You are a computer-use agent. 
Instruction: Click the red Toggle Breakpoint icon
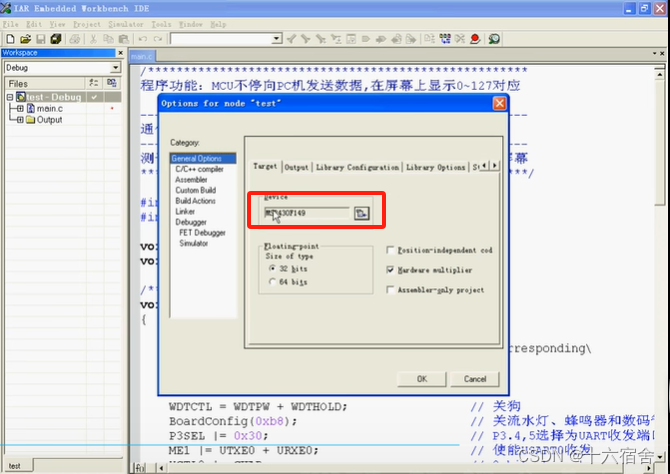[x=475, y=39]
